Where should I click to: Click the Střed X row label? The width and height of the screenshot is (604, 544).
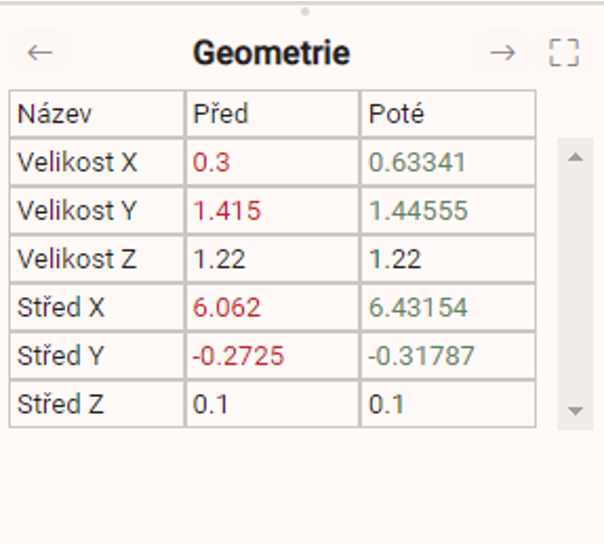pyautogui.click(x=61, y=308)
